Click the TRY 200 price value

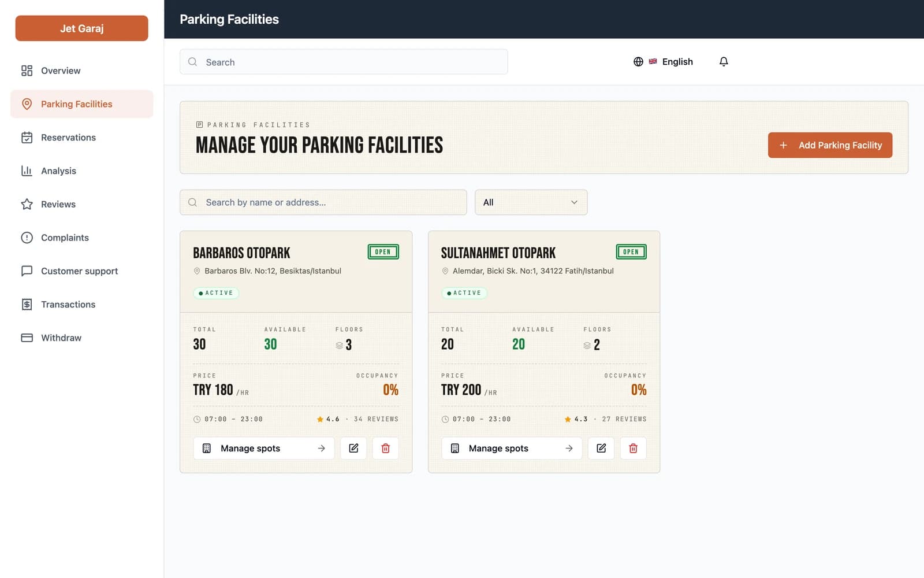(x=461, y=390)
